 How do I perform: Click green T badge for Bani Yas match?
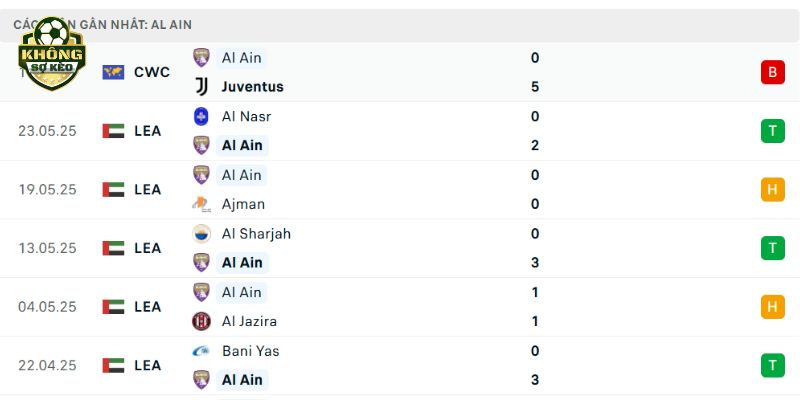(x=772, y=365)
